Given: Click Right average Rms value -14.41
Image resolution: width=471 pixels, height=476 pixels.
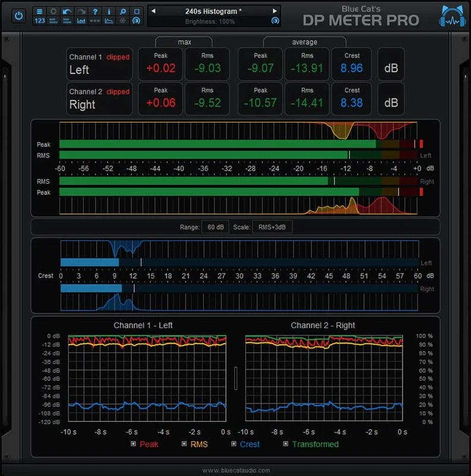Looking at the screenshot, I should coord(307,103).
